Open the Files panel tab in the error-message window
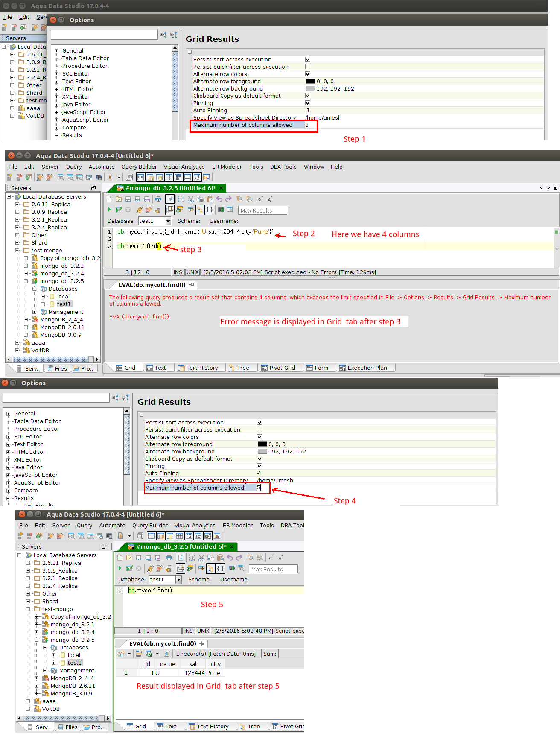This screenshot has width=560, height=745. 57,368
